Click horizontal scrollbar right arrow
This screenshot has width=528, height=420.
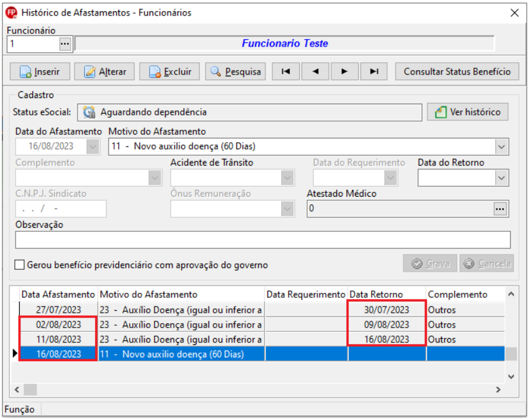[x=498, y=390]
